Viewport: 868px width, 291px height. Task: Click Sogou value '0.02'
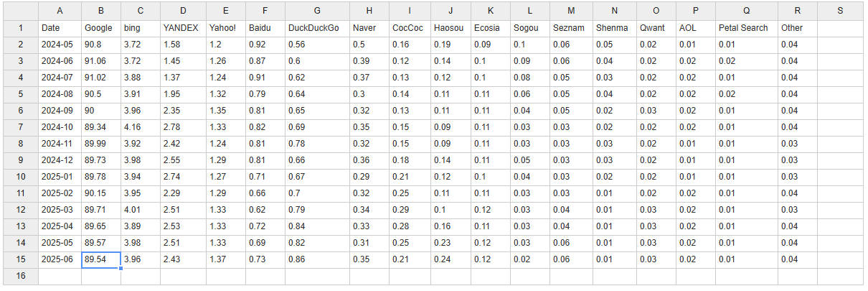530,259
